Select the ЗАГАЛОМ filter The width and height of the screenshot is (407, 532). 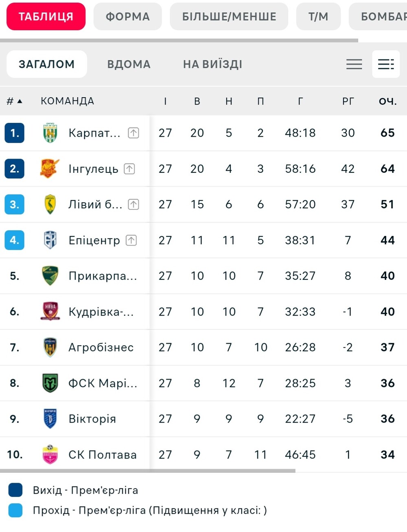(47, 64)
